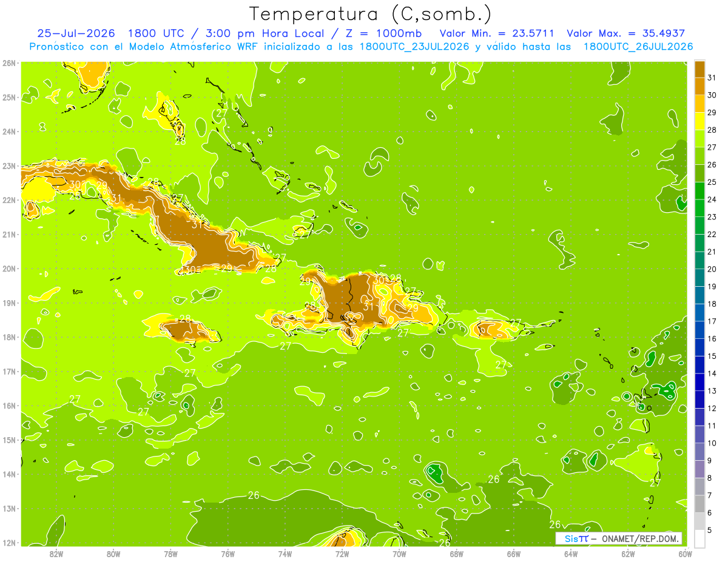Click the '25N' latitude axis label

tap(9, 98)
